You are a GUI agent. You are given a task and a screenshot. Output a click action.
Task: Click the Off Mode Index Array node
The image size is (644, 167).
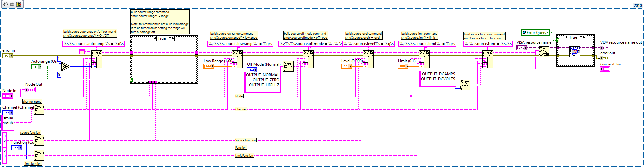click(288, 66)
